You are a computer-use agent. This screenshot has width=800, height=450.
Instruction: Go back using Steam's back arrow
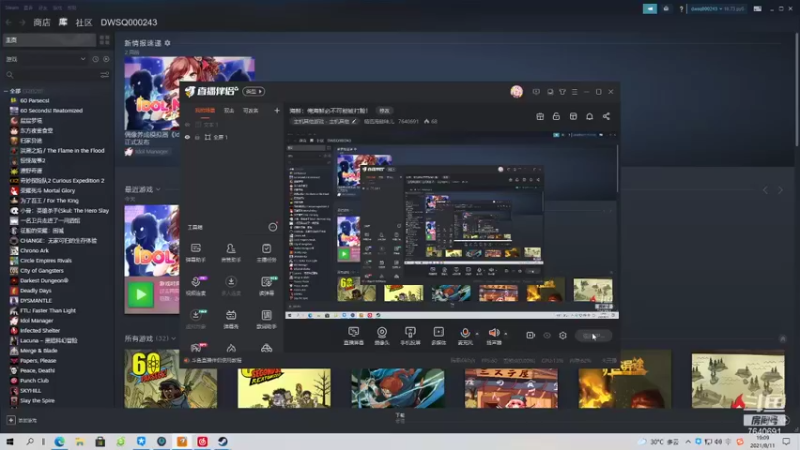pyautogui.click(x=9, y=22)
